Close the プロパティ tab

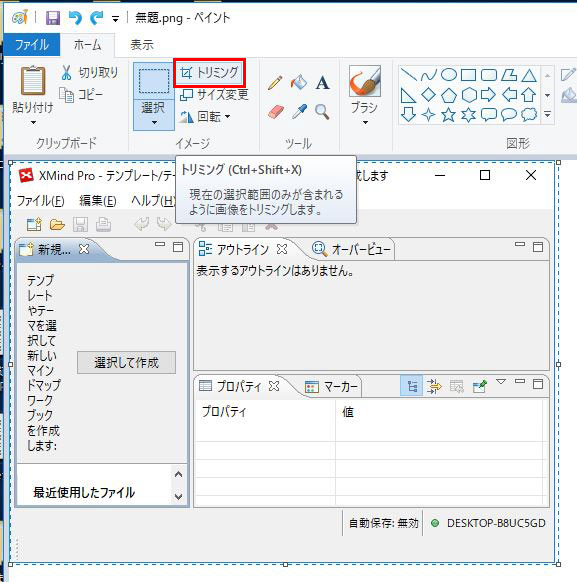click(x=274, y=386)
